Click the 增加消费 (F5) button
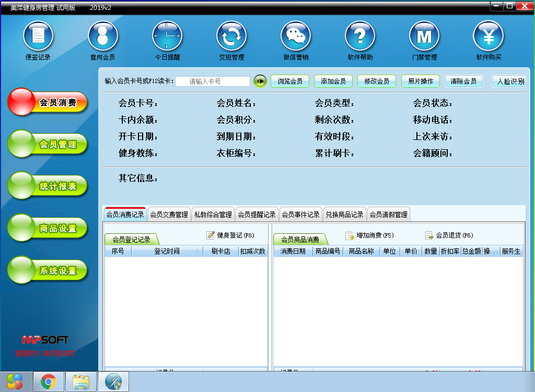 coord(369,235)
